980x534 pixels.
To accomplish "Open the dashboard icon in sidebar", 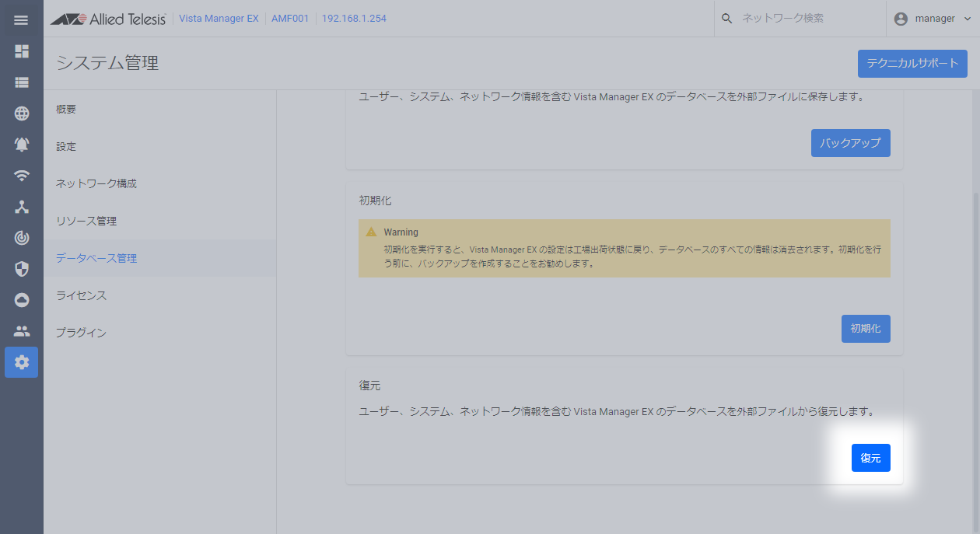I will point(22,51).
